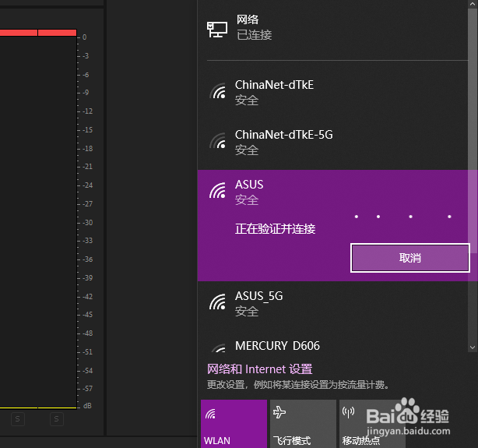Viewport: 478px width, 448px height.
Task: Toggle the WLAN quick action tile
Action: (234, 424)
